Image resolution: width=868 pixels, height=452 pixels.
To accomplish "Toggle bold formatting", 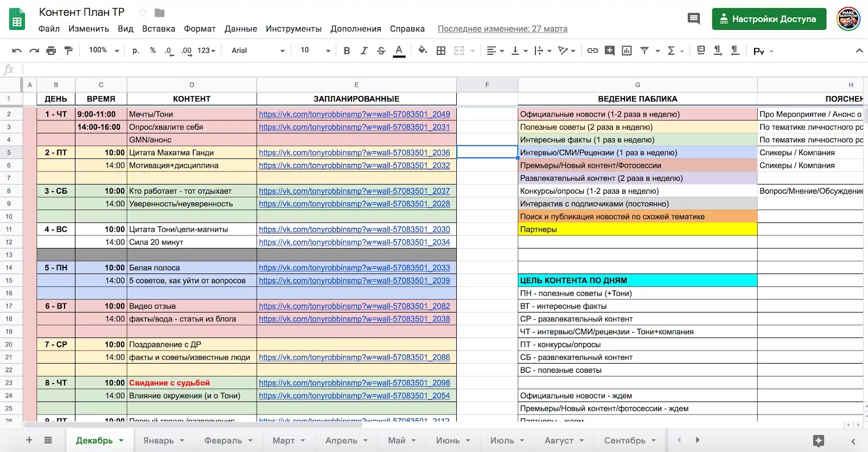I will click(x=347, y=50).
